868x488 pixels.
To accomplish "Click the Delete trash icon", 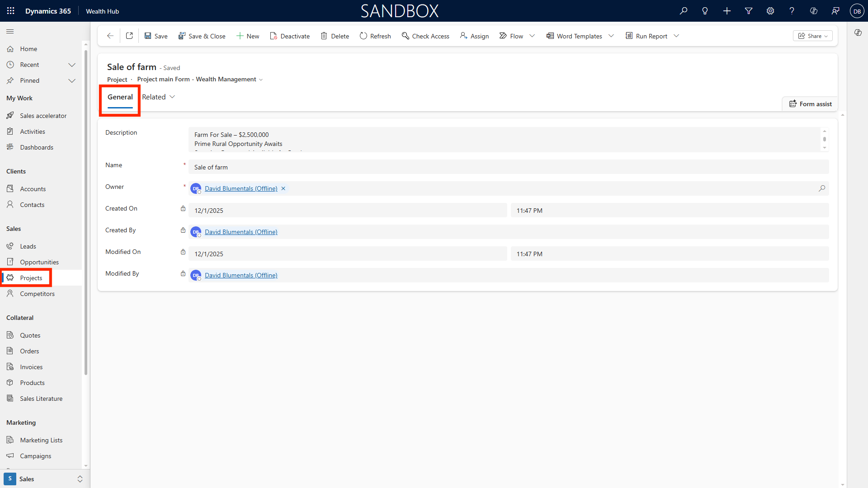I will point(324,36).
